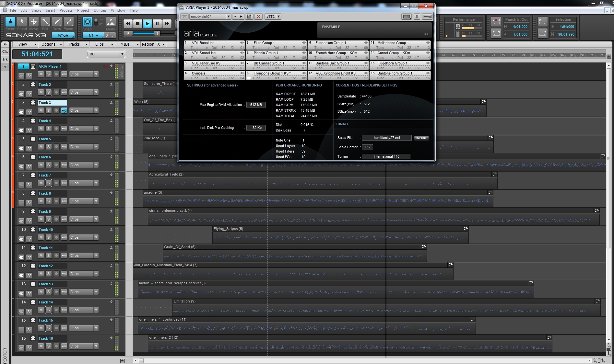Toggle the Snap to grid button
The height and width of the screenshot is (364, 614).
87,22
